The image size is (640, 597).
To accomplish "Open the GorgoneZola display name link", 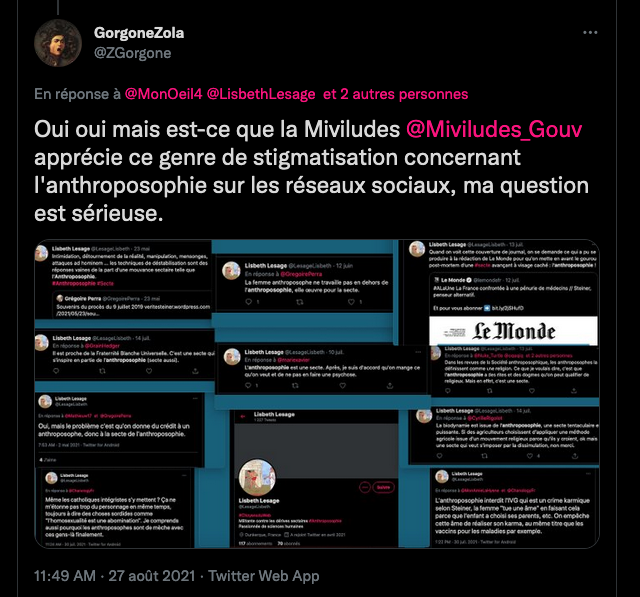I will [x=139, y=33].
